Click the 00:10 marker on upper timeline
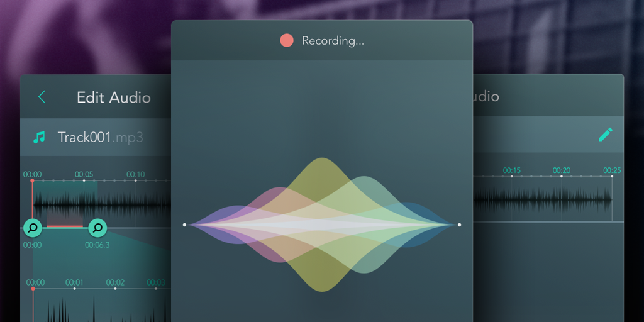The width and height of the screenshot is (644, 322). pos(136,175)
